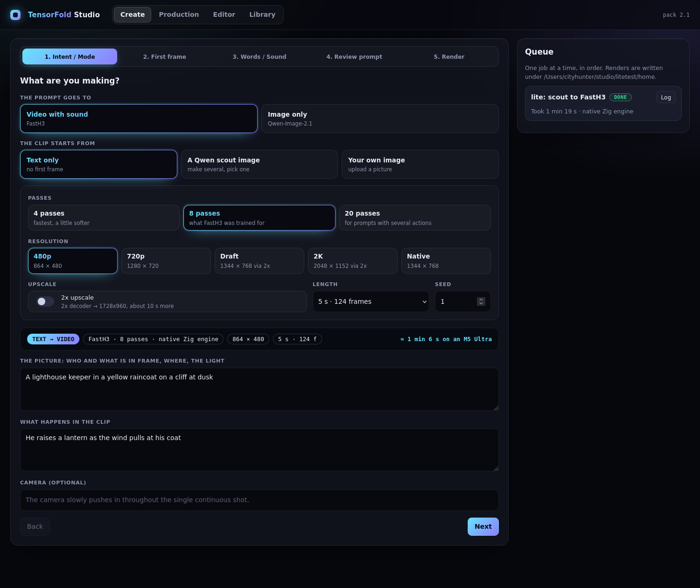700x588 pixels.
Task: Click the picture description text area
Action: coord(259,389)
